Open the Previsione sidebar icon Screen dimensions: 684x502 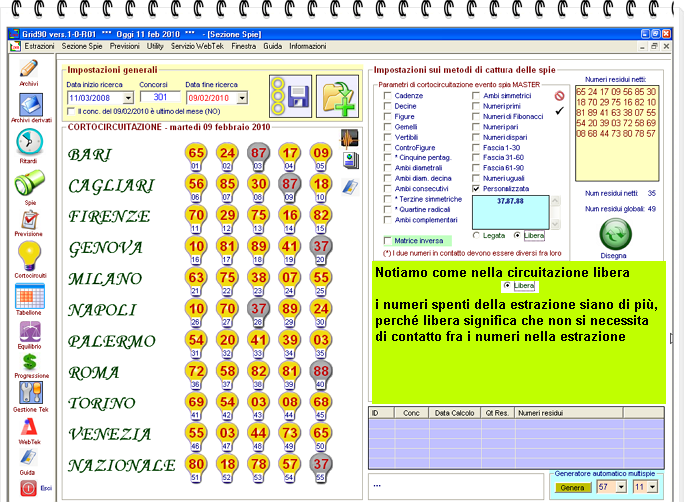28,219
